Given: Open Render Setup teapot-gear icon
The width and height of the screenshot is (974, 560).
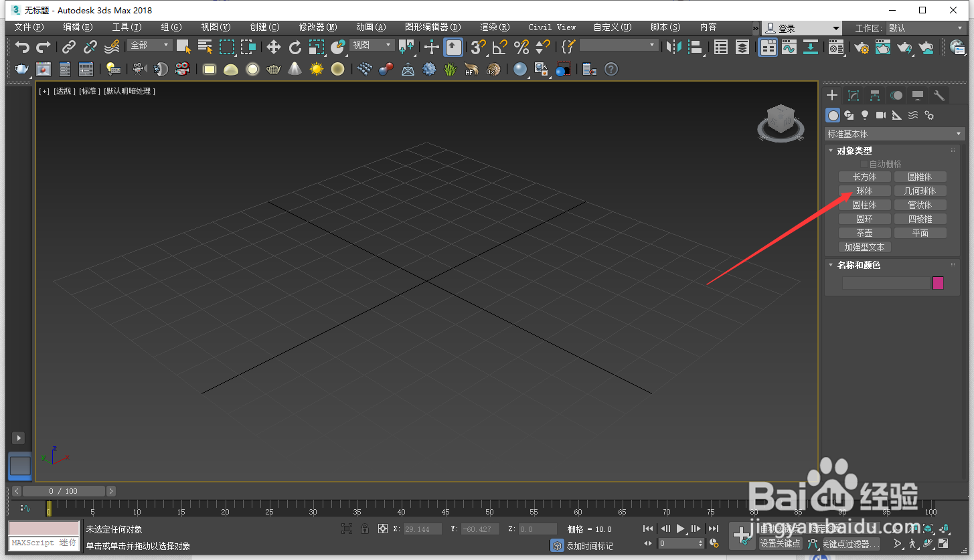Looking at the screenshot, I should (862, 47).
